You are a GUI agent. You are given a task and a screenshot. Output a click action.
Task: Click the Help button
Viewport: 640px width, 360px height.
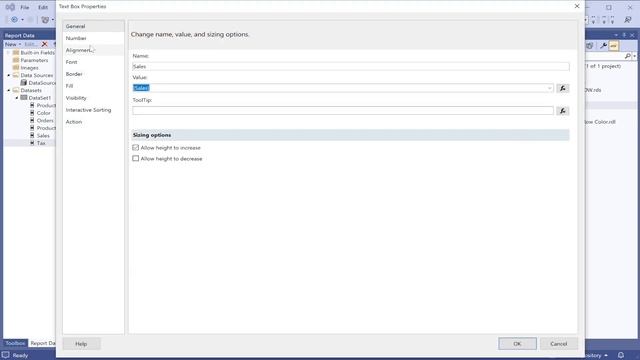(81, 344)
